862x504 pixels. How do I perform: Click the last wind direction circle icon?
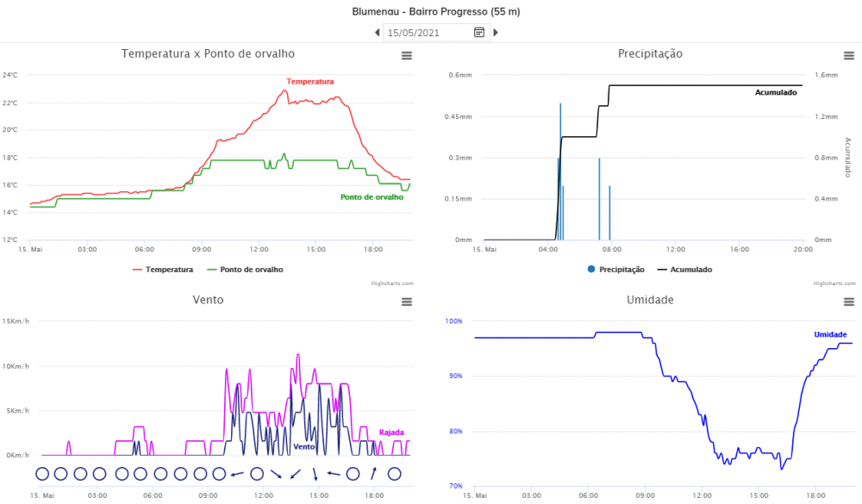395,473
